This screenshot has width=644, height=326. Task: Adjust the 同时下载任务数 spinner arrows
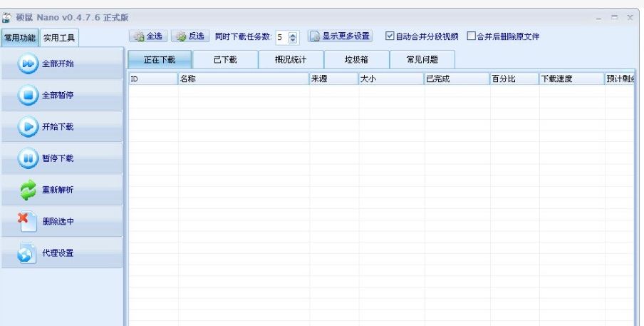click(x=293, y=37)
